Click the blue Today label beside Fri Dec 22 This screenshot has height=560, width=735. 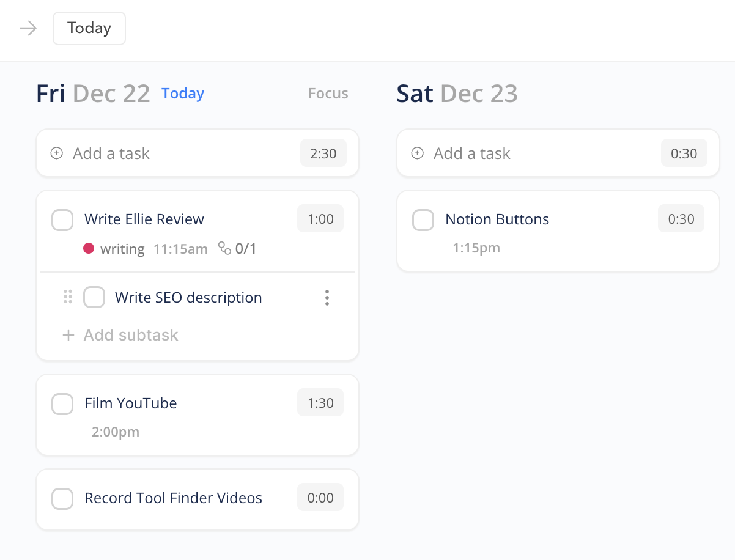[182, 93]
